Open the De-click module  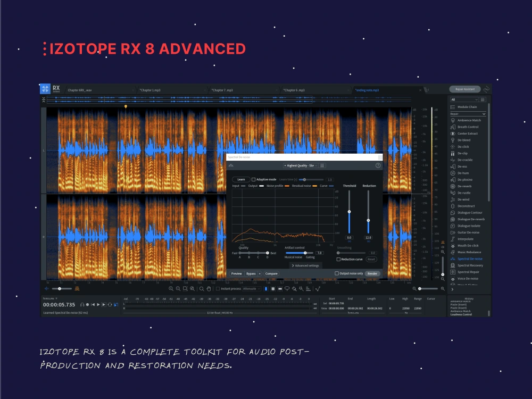[x=460, y=147]
